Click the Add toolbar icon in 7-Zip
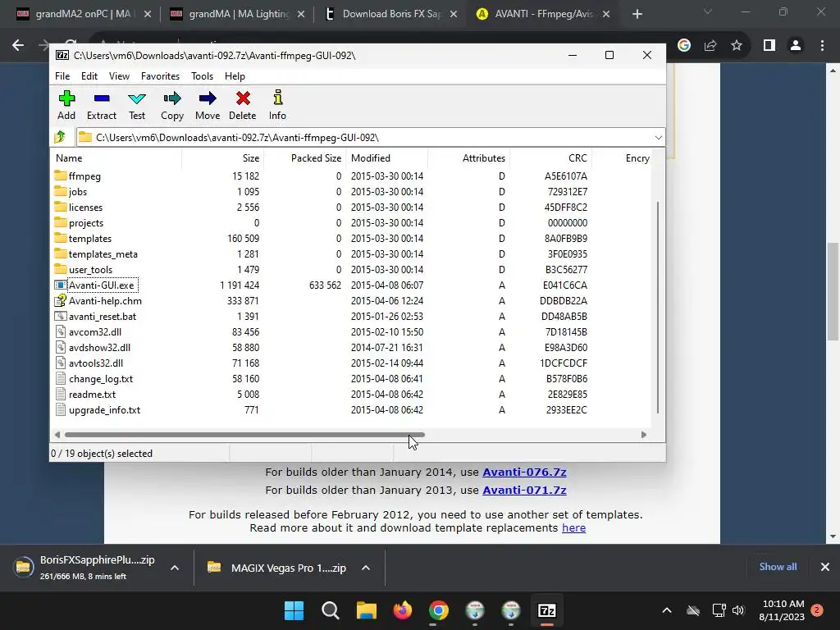The height and width of the screenshot is (630, 840). pyautogui.click(x=66, y=98)
